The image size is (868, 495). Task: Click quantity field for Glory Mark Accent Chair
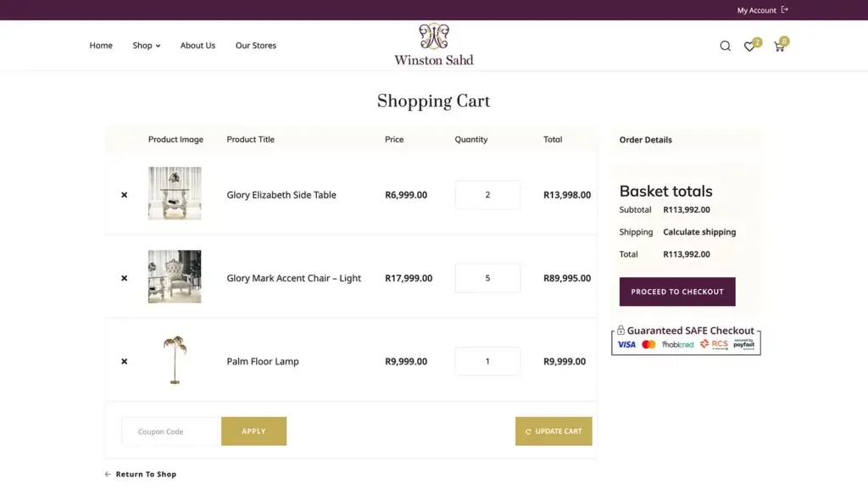[x=487, y=278]
